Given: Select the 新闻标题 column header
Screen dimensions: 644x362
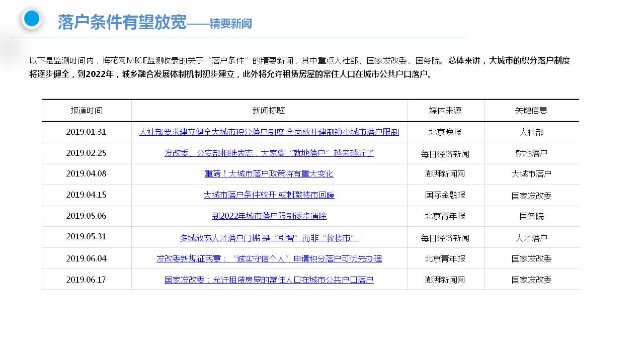Looking at the screenshot, I should tap(269, 111).
